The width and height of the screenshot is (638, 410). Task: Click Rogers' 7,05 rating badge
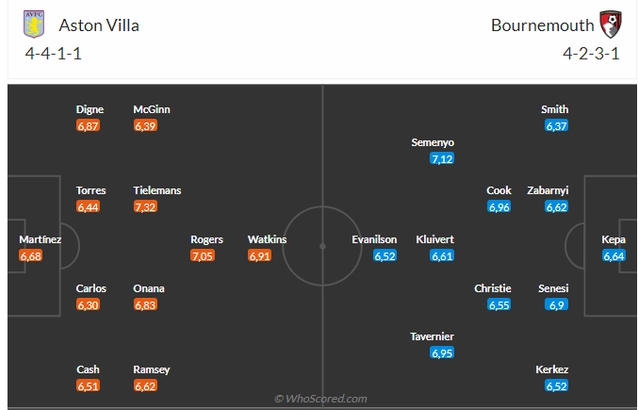tap(202, 255)
